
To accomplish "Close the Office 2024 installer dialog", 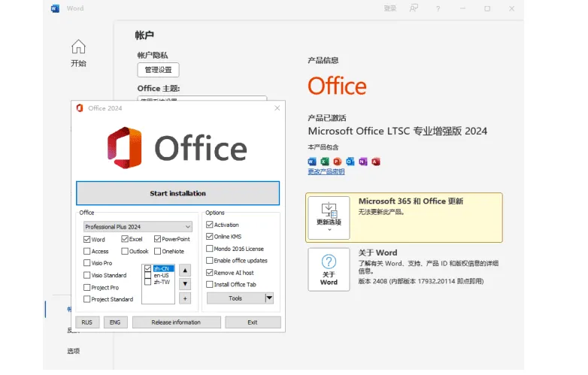I will pos(277,108).
